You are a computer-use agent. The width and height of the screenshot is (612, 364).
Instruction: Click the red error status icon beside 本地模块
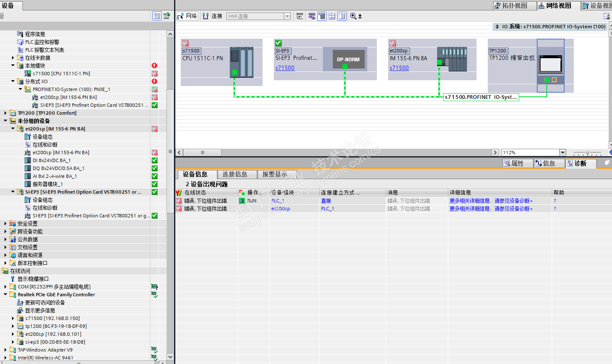[155, 66]
